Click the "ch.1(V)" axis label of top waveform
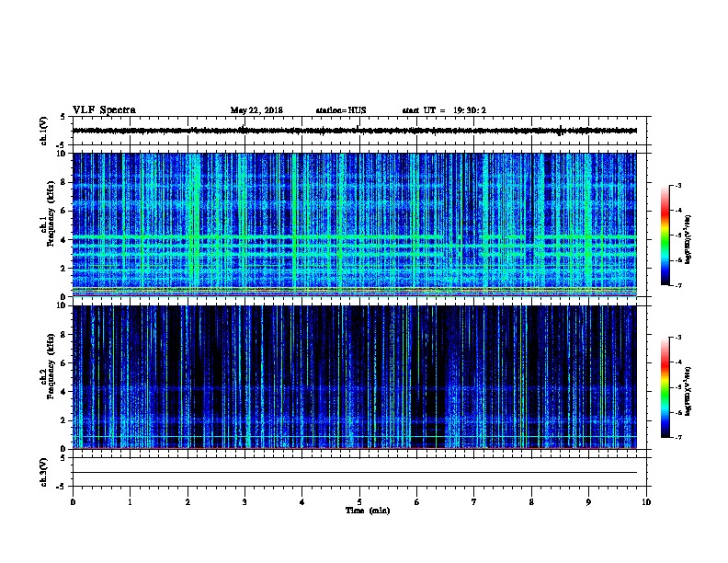 pyautogui.click(x=44, y=131)
